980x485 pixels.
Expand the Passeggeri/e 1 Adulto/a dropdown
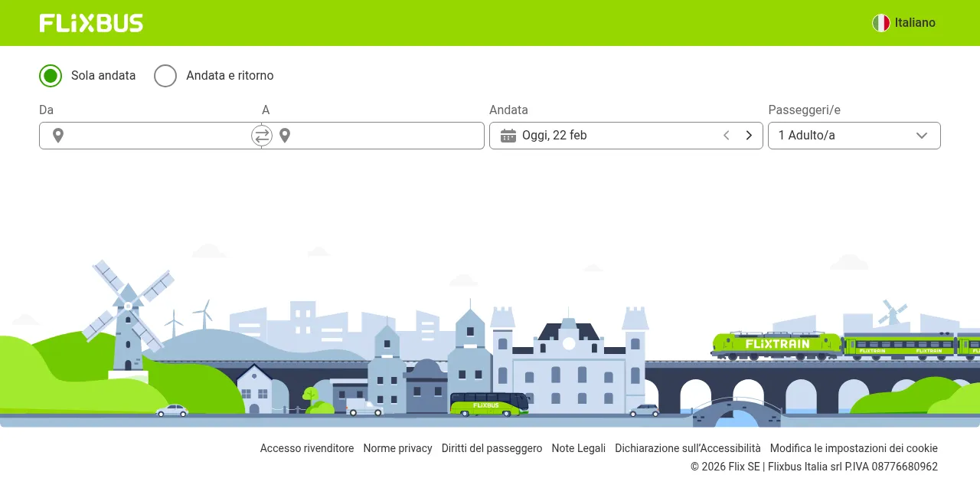pyautogui.click(x=854, y=136)
